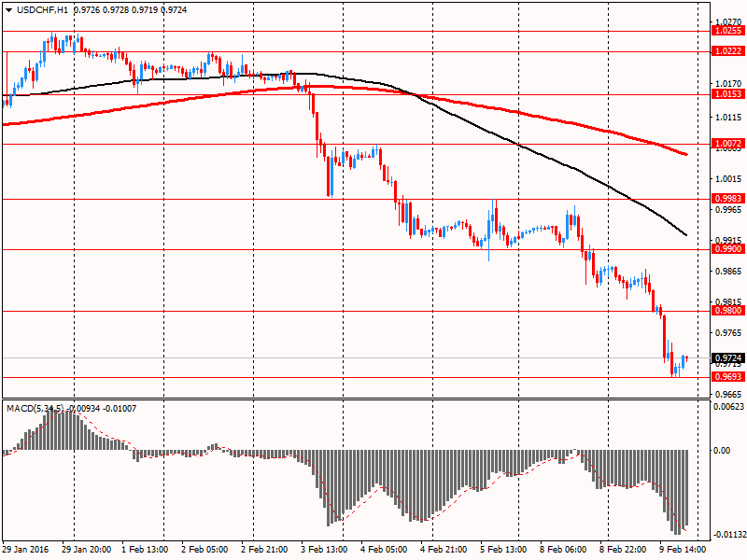Click the right end of black moving average line

pos(685,234)
